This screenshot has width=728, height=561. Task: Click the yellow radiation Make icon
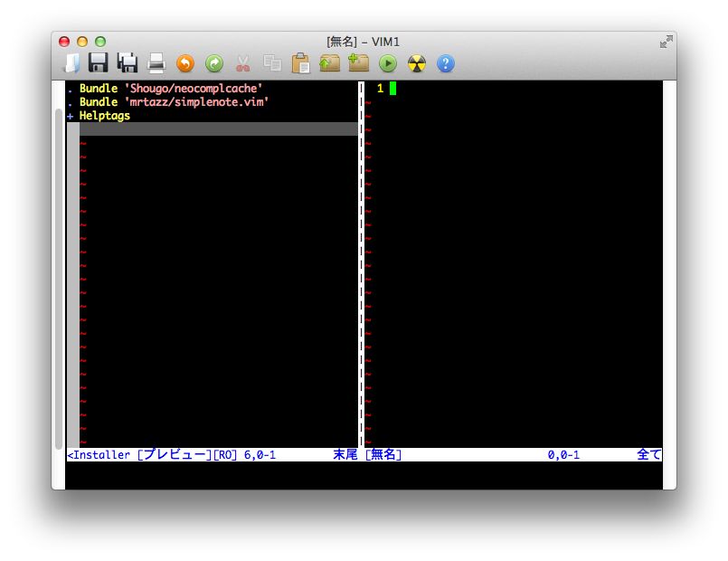[417, 63]
